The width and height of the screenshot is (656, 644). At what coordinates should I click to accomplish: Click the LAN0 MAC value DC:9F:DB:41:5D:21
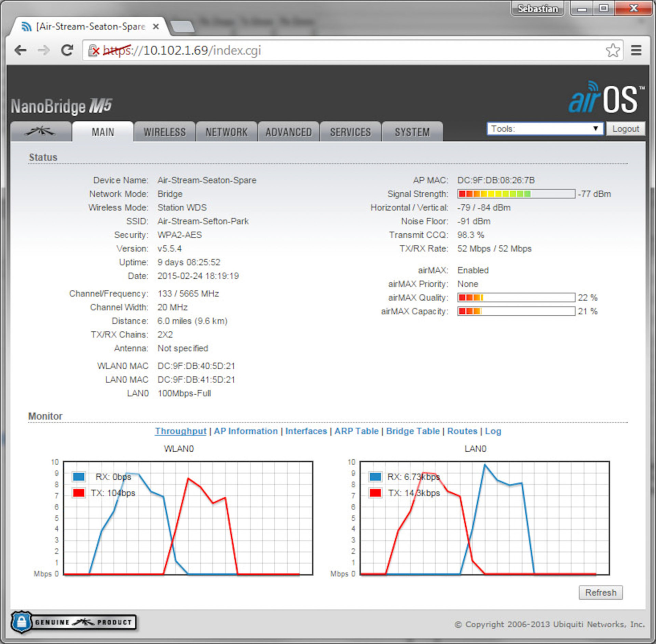point(196,380)
